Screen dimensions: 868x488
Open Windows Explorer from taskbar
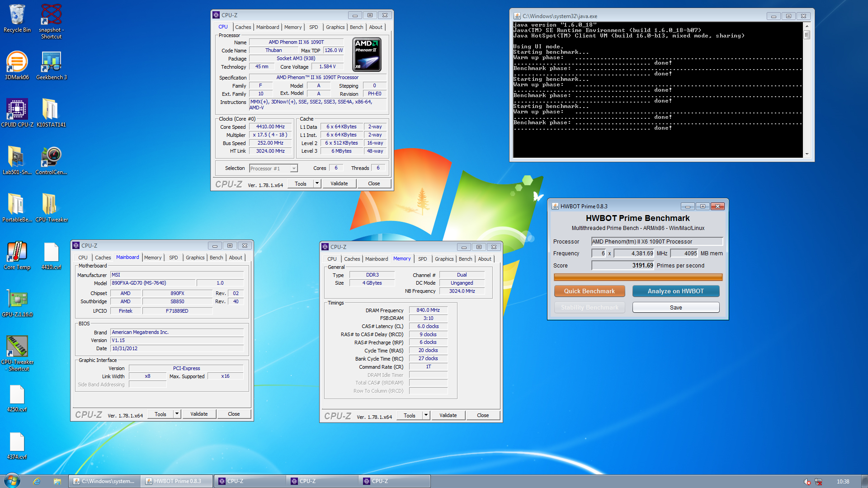click(x=57, y=481)
